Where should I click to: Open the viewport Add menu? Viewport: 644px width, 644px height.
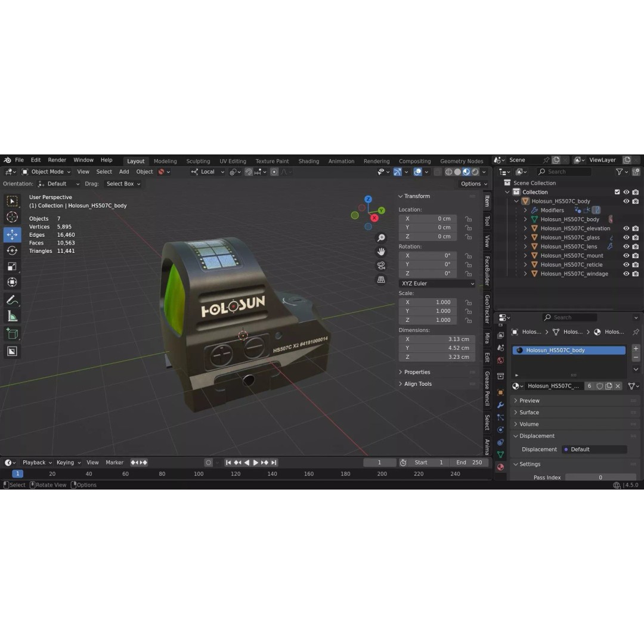[x=123, y=172]
